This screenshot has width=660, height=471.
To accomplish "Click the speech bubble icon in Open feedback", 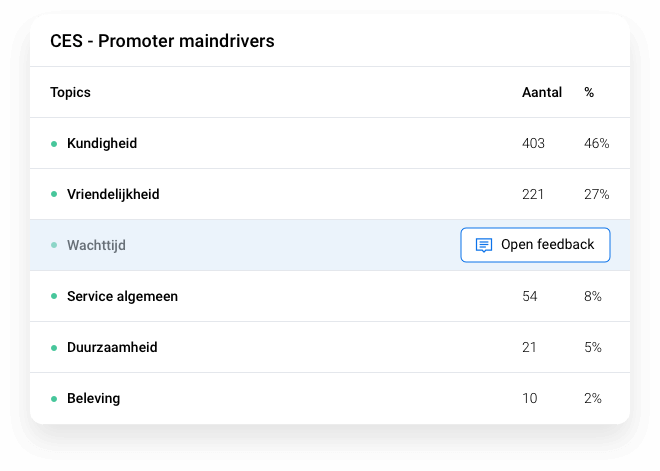I will point(484,245).
